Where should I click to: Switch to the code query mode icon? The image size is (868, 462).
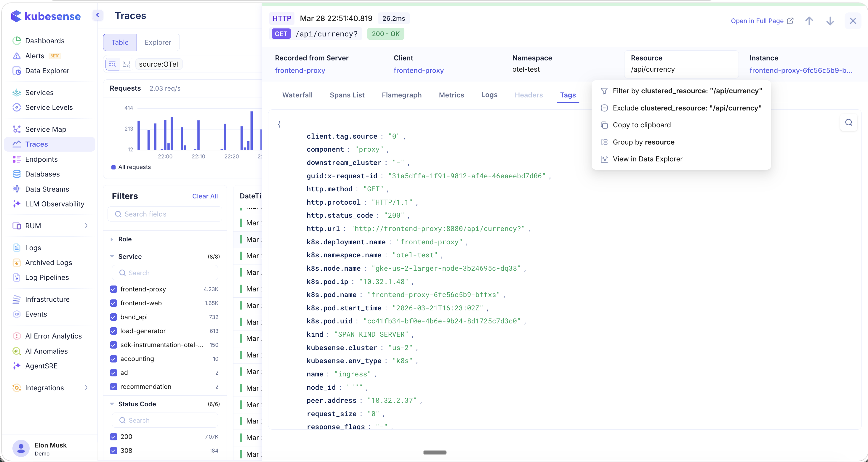[126, 64]
